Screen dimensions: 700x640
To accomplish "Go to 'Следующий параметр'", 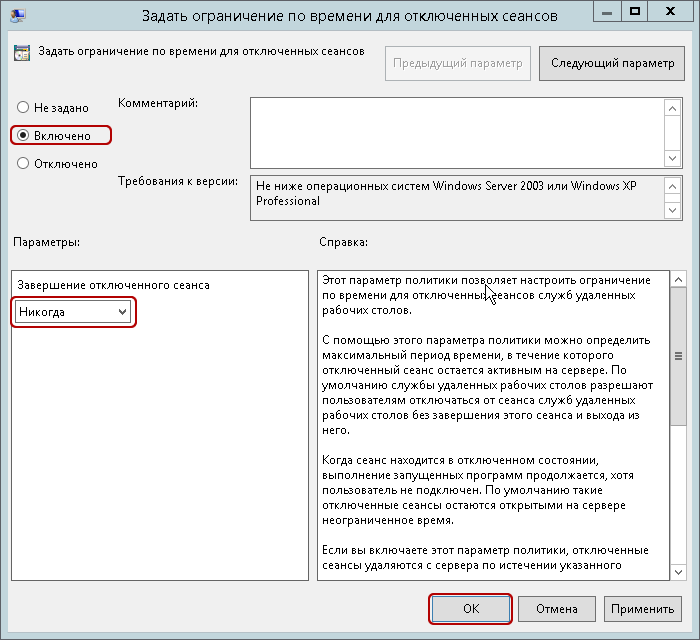I will [612, 63].
